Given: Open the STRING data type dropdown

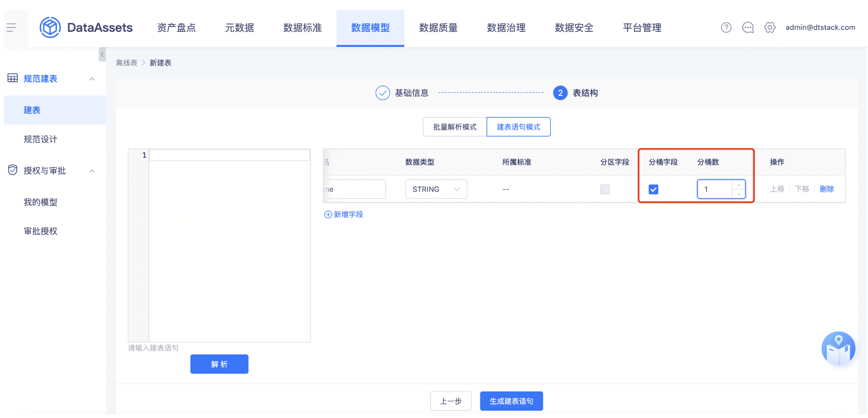Looking at the screenshot, I should [x=436, y=189].
